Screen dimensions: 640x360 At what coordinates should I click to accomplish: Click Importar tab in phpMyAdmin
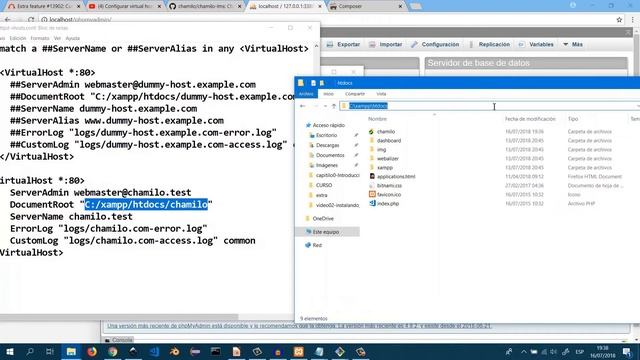[x=385, y=44]
